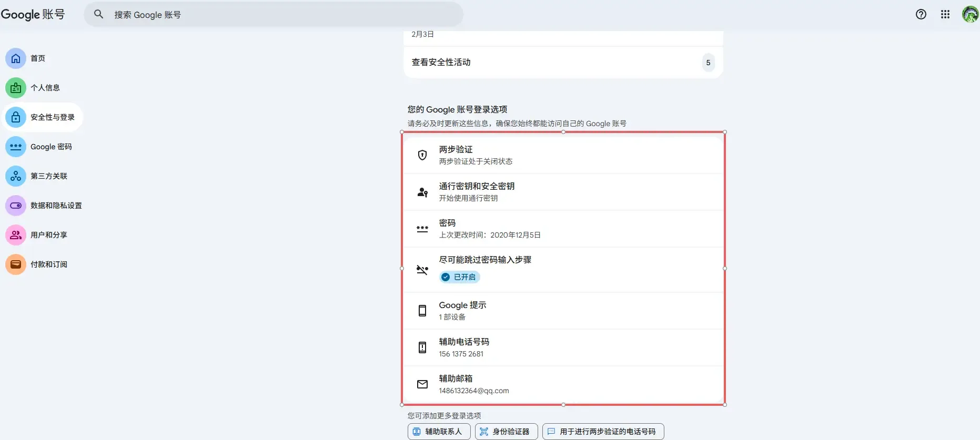Open 两步验证 settings row
Screen dimensions: 980x440
point(563,155)
